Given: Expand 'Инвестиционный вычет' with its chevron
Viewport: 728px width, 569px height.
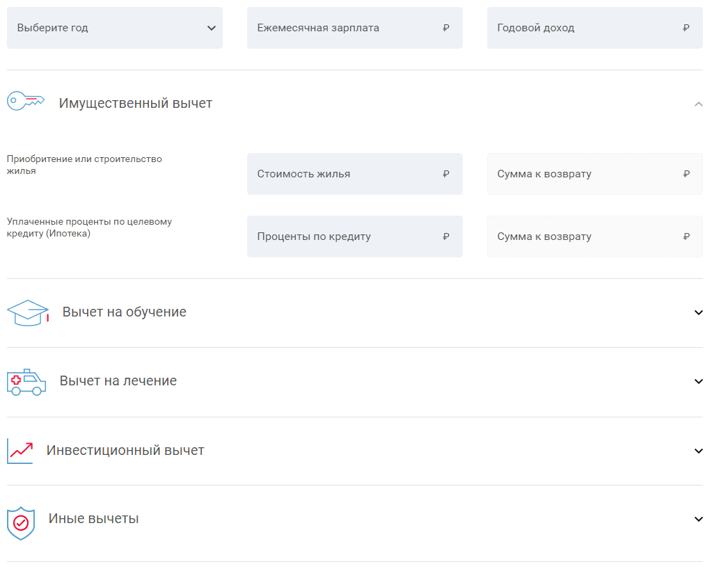Looking at the screenshot, I should click(699, 451).
